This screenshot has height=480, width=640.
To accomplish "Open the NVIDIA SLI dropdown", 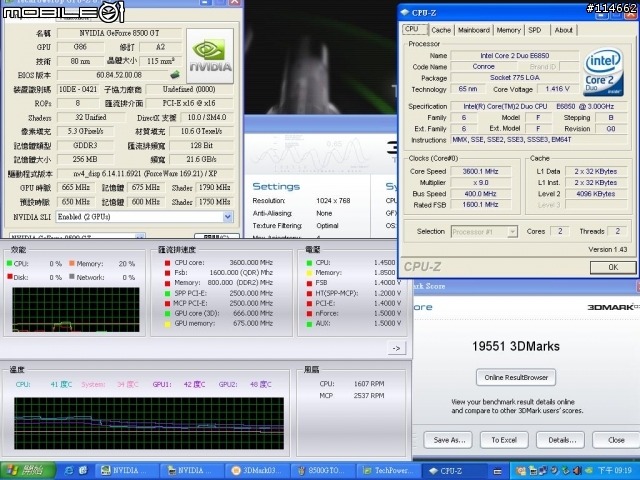I will click(x=228, y=217).
